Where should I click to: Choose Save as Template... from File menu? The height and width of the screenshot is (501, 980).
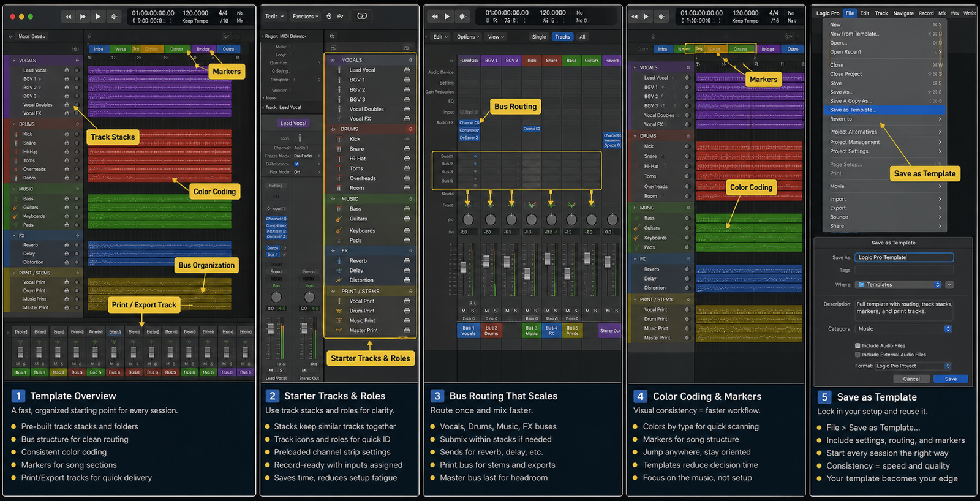click(885, 110)
